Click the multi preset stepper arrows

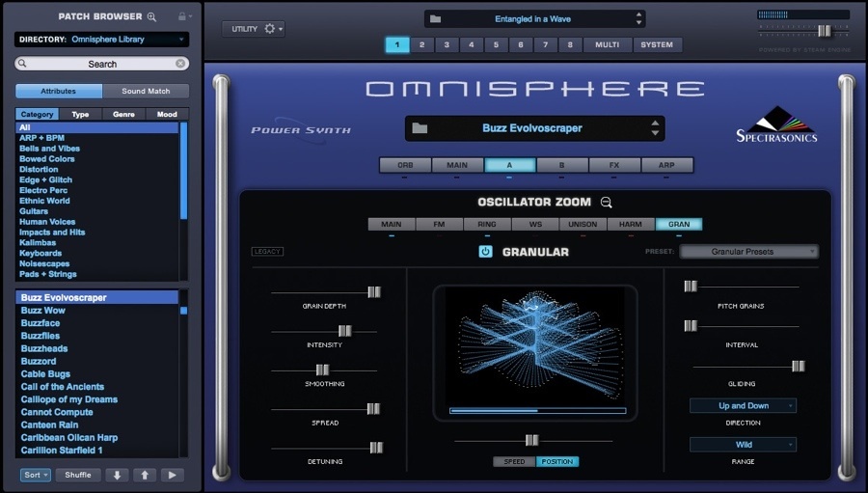coord(638,19)
